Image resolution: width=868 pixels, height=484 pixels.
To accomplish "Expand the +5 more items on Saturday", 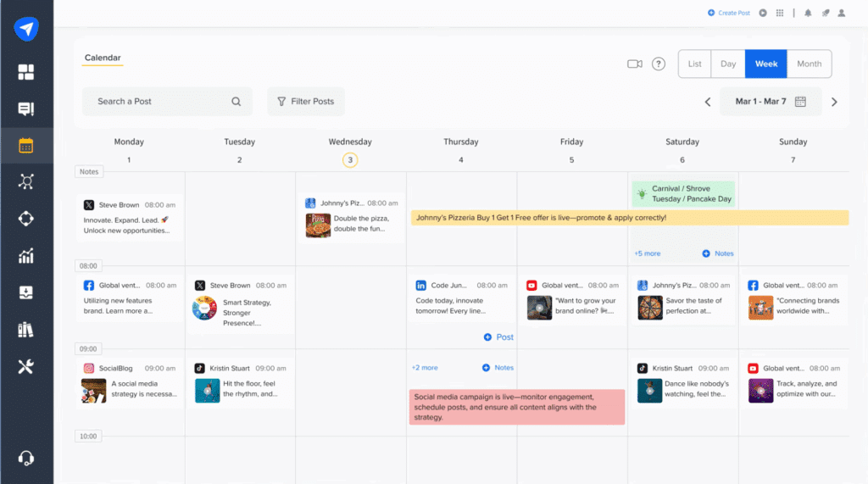I will [x=647, y=253].
